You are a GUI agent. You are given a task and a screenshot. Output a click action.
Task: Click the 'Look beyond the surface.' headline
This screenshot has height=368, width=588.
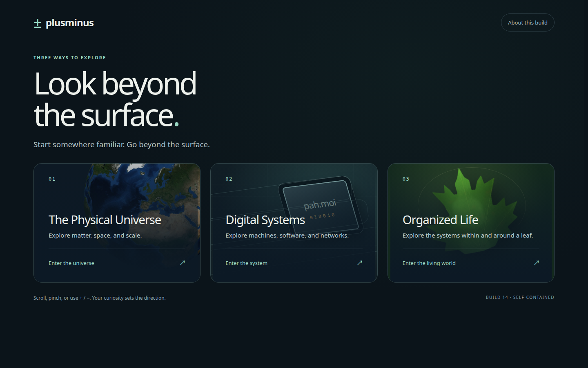pos(115,99)
